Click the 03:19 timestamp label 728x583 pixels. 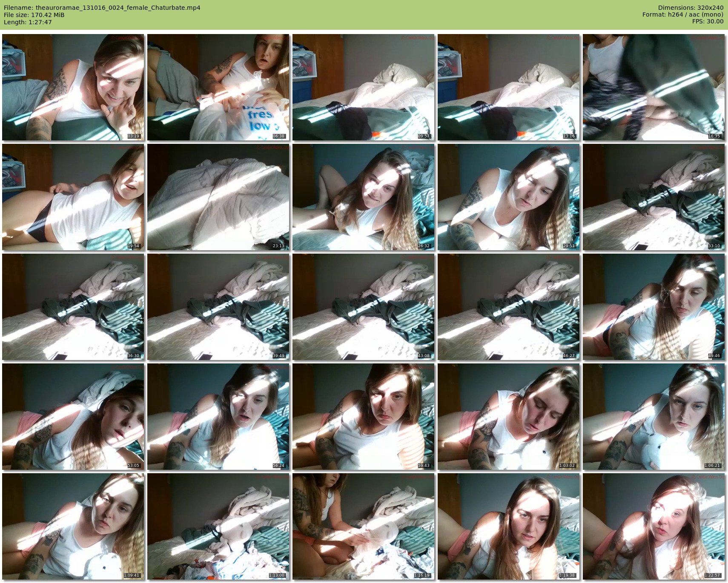tap(133, 136)
